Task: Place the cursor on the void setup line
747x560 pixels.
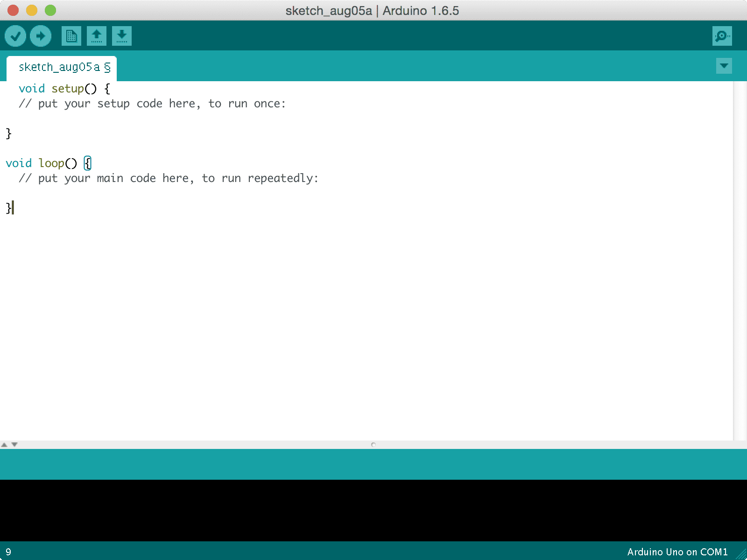Action: coord(63,88)
